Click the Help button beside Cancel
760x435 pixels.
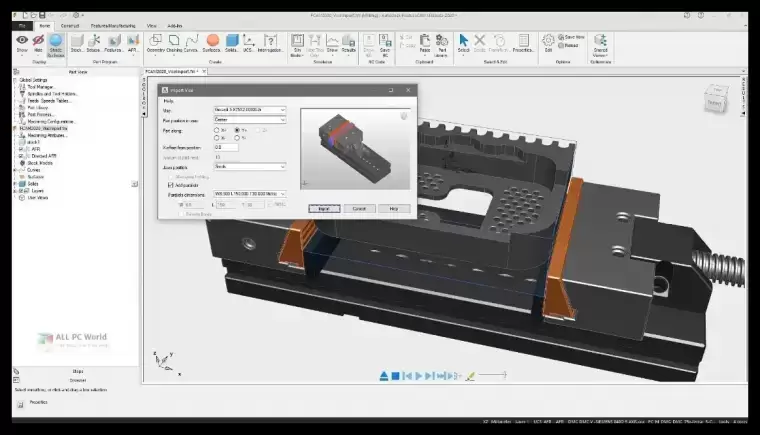[394, 209]
